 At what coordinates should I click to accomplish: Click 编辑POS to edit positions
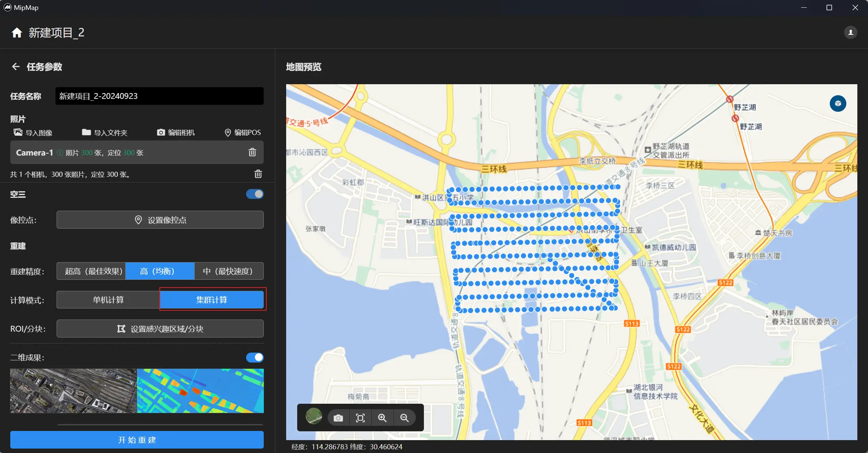[242, 132]
